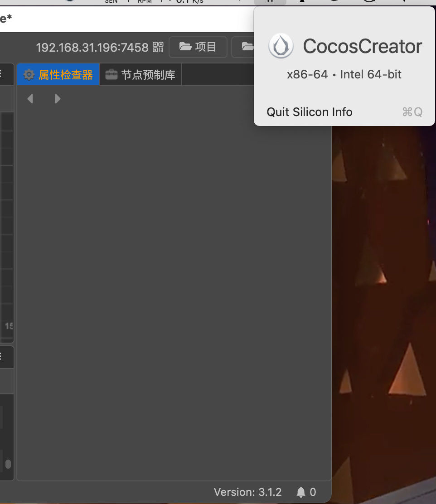Screen dimensions: 436x504
Task: Click the notification bell icon
Action: 300,492
